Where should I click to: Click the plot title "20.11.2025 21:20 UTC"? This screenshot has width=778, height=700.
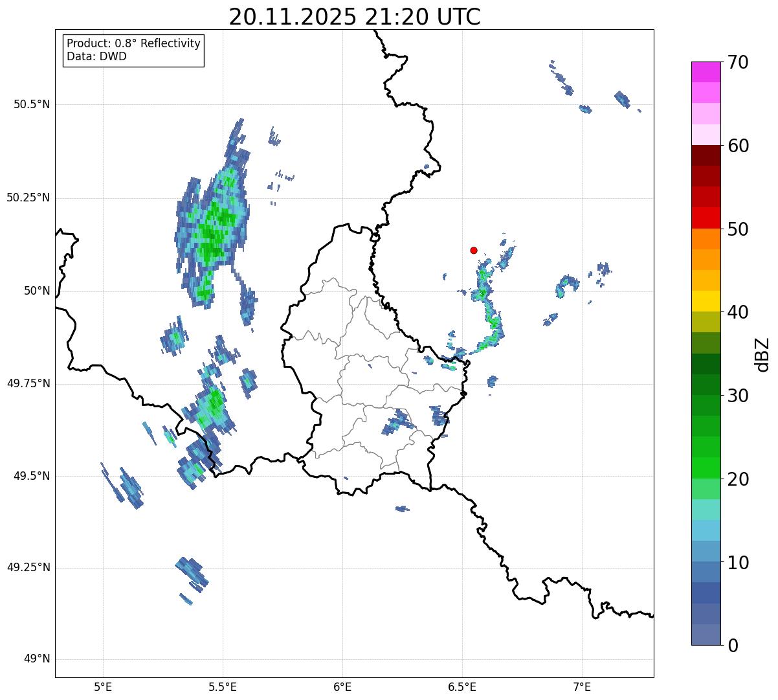(x=355, y=16)
